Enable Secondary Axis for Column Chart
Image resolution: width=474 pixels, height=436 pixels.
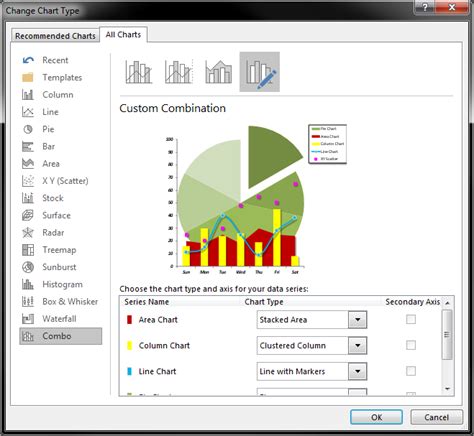click(411, 345)
